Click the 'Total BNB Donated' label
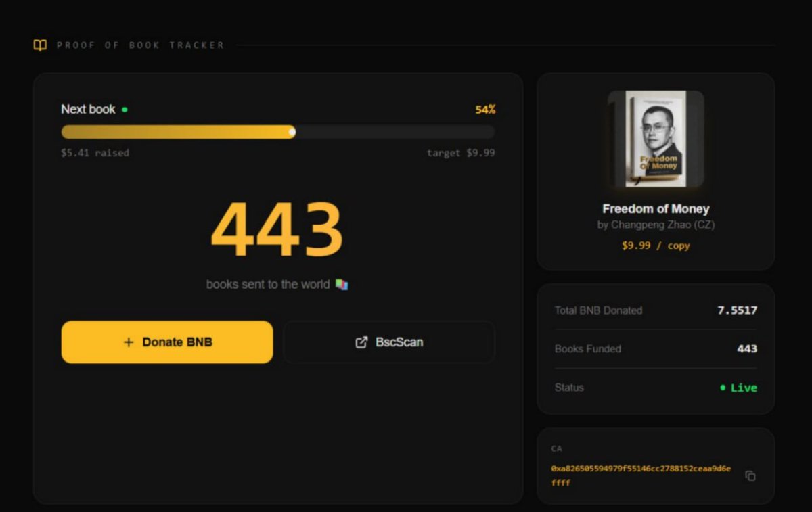The width and height of the screenshot is (812, 512). 598,310
